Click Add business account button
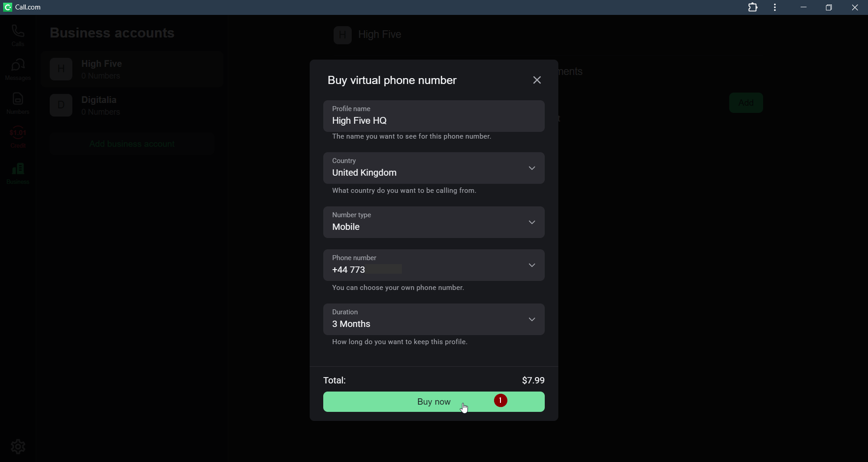Screen dimensions: 868x462 point(132,144)
